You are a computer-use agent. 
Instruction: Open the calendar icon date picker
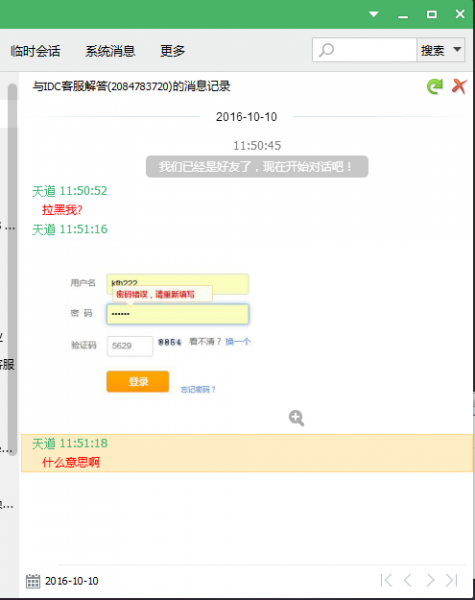coord(33,581)
